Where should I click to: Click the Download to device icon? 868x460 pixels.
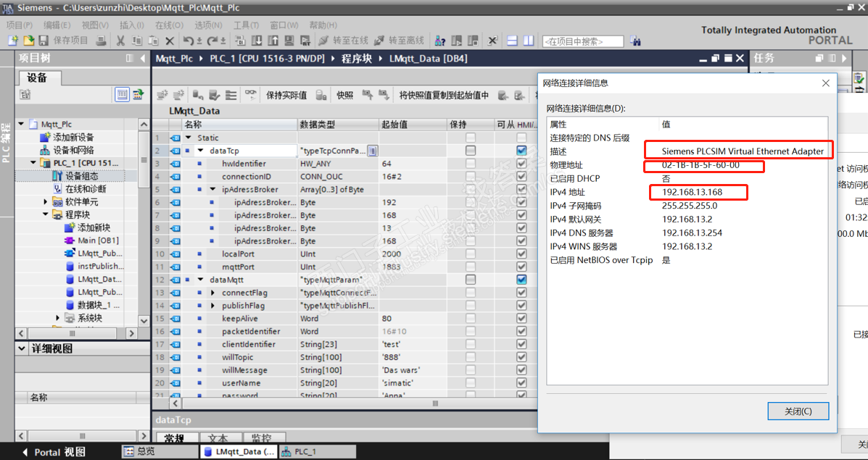point(257,41)
